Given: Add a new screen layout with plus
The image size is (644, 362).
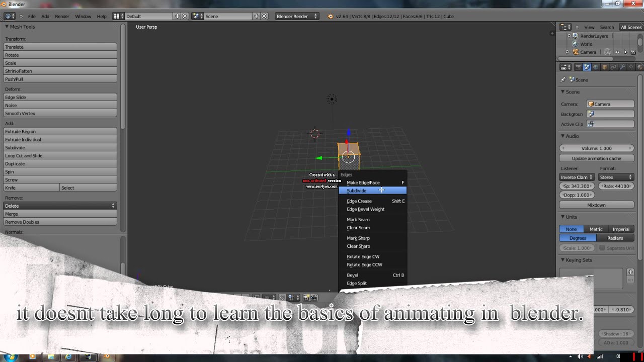Looking at the screenshot, I should pyautogui.click(x=177, y=16).
